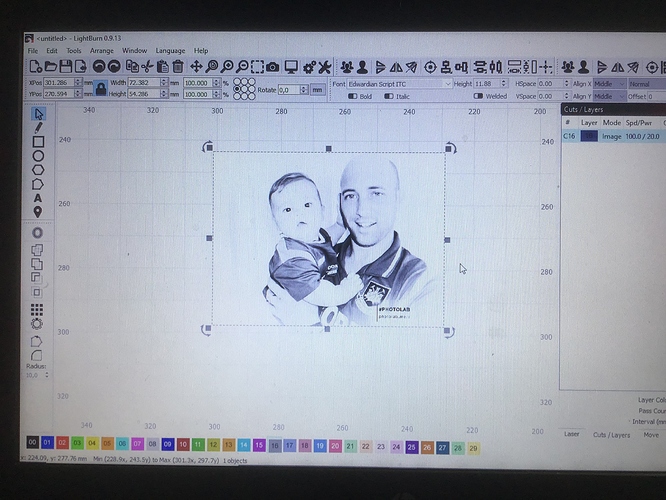Select the top-left anchor radio button
Image resolution: width=666 pixels, height=500 pixels.
click(x=237, y=82)
